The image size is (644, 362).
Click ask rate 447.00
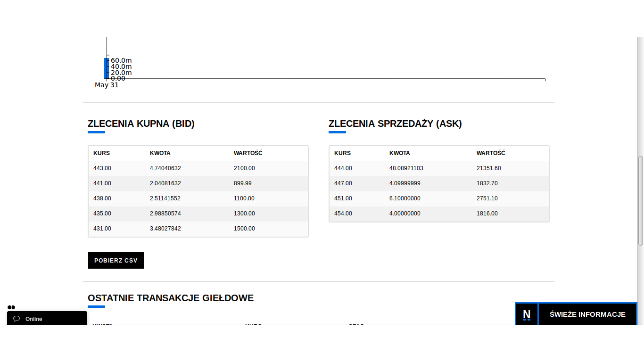pyautogui.click(x=343, y=183)
